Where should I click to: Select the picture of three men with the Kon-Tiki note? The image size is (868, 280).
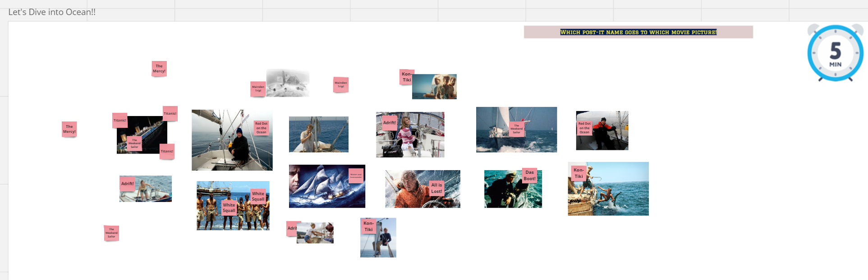coord(434,86)
